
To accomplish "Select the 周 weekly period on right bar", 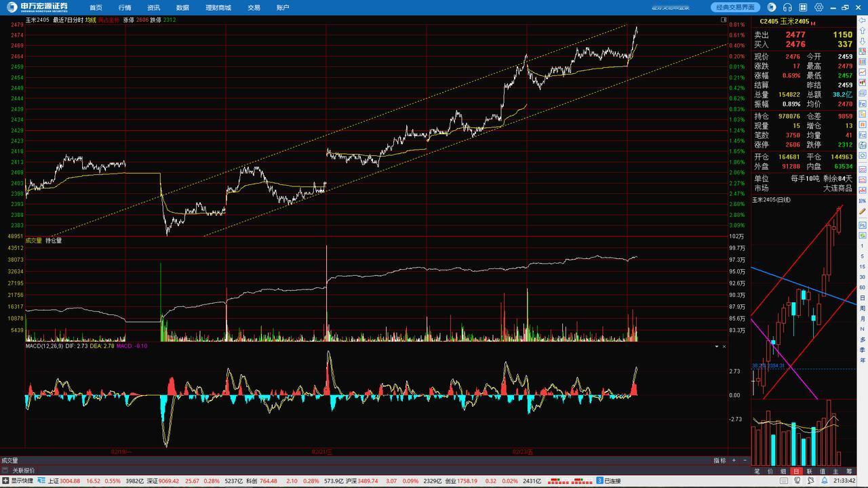I will point(862,308).
